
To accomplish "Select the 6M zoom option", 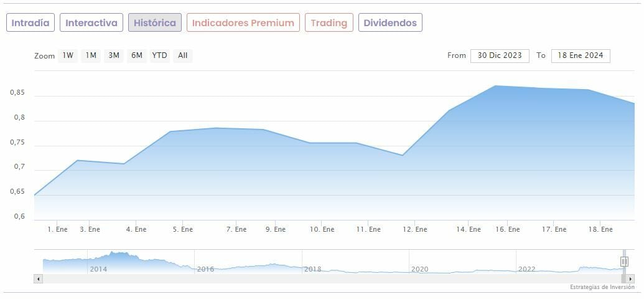I will pos(137,55).
